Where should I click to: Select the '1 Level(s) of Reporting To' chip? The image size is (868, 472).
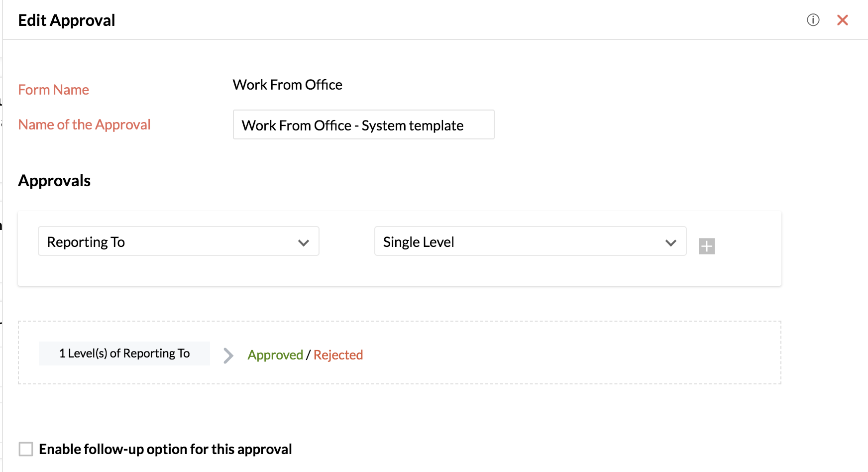(x=124, y=354)
